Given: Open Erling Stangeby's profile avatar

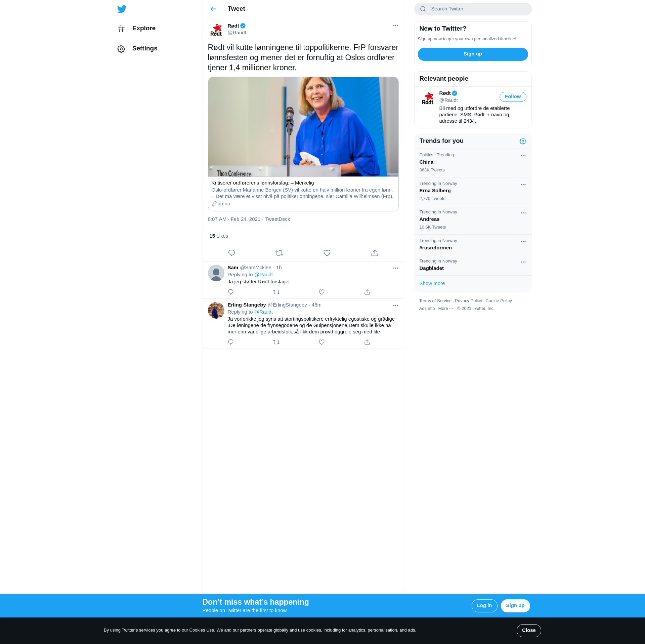Looking at the screenshot, I should coord(216,310).
